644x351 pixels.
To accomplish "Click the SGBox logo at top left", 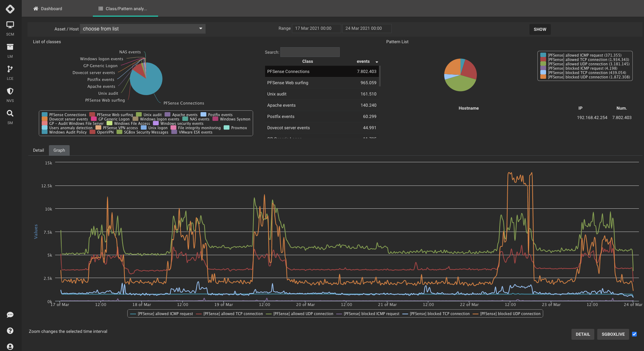I will pos(10,9).
